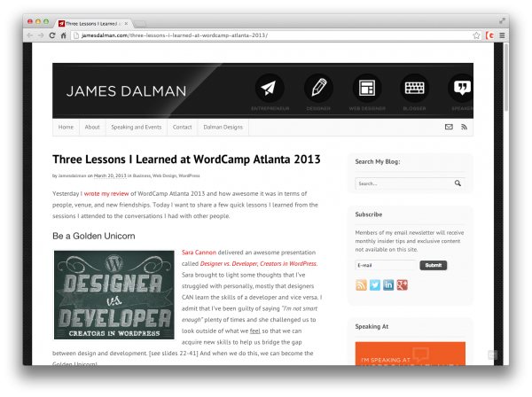This screenshot has width=532, height=397.
Task: Click the email envelope icon in the nav bar
Action: (x=449, y=127)
